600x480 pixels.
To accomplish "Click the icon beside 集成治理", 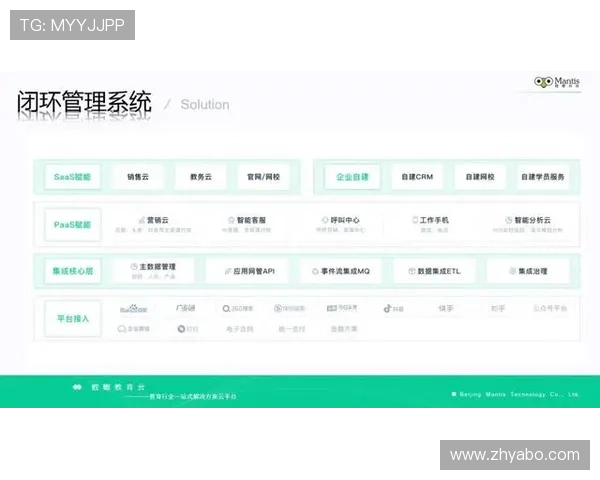I will coord(513,271).
